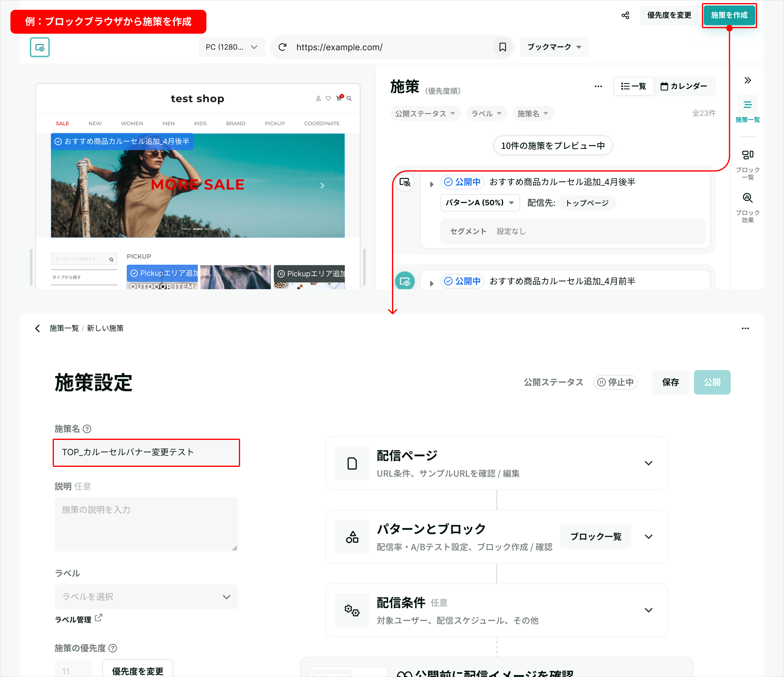This screenshot has width=784, height=677.
Task: Toggle preview for 4月前半 campaign
Action: [x=405, y=281]
